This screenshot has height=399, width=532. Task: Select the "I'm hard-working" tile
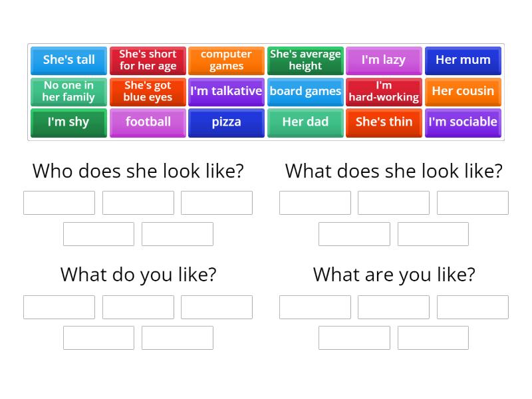point(384,91)
